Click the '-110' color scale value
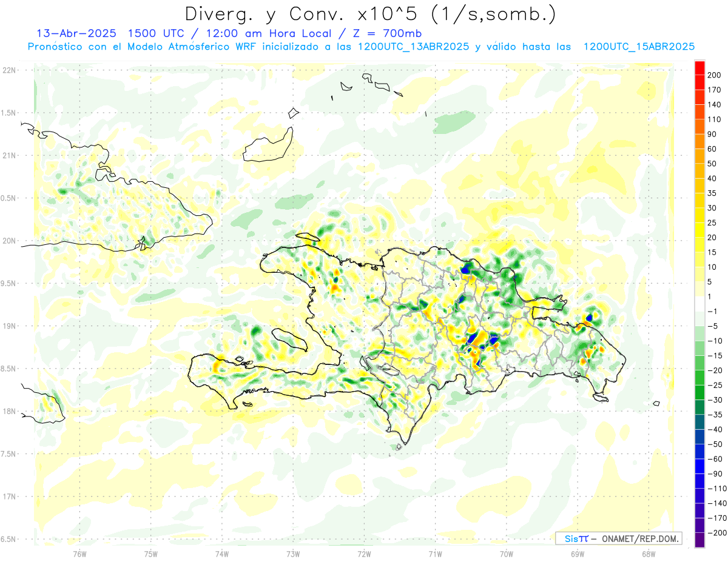Viewport: 728px width, 562px height. point(718,488)
